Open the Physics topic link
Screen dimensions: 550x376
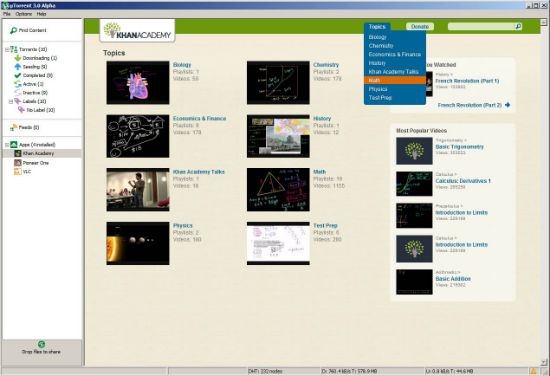[183, 226]
